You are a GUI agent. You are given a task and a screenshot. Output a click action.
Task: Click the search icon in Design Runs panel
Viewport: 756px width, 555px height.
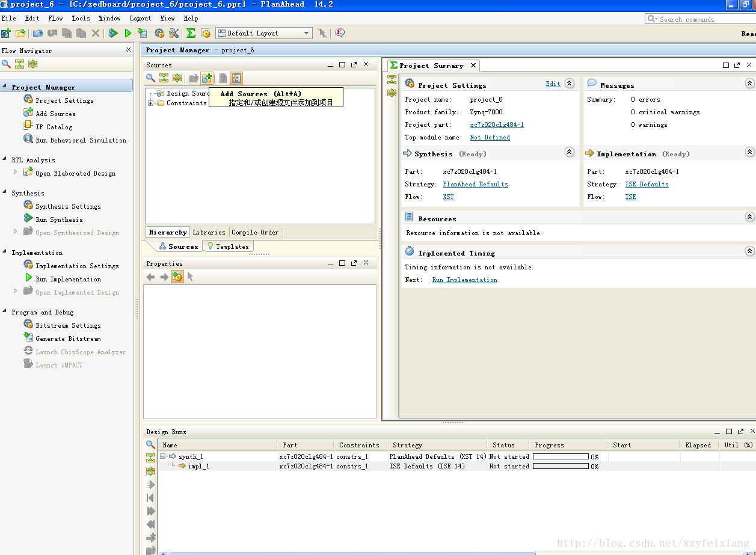[150, 445]
